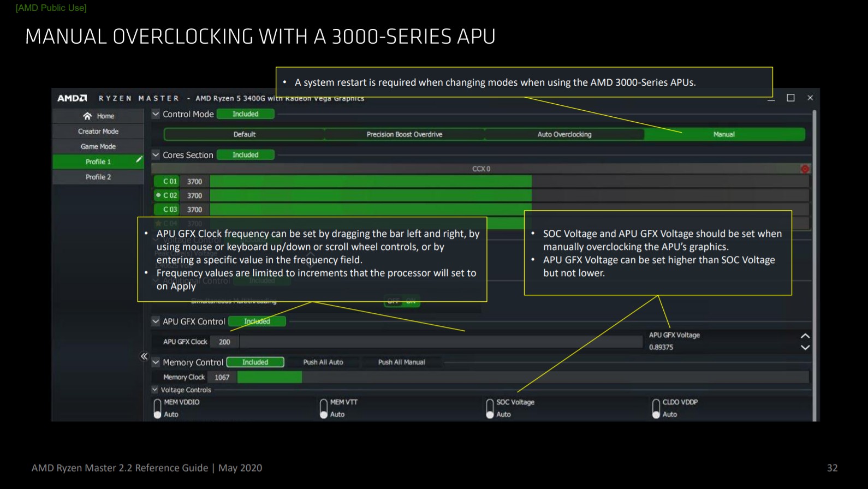The image size is (868, 489).
Task: Click the up arrow beside APU GFX Voltage
Action: (804, 337)
